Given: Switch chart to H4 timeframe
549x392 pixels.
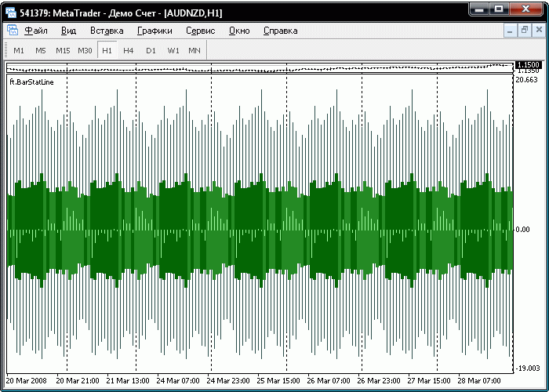Looking at the screenshot, I should click(129, 50).
